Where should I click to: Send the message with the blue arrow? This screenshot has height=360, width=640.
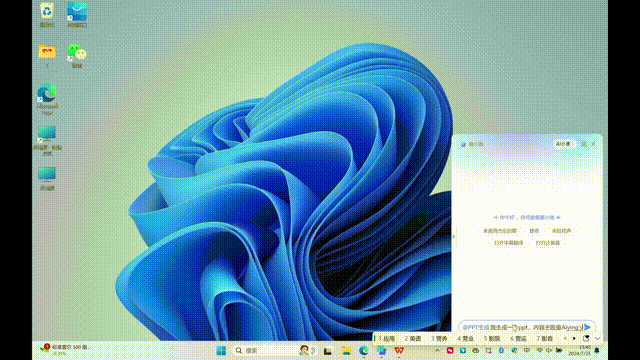(587, 327)
